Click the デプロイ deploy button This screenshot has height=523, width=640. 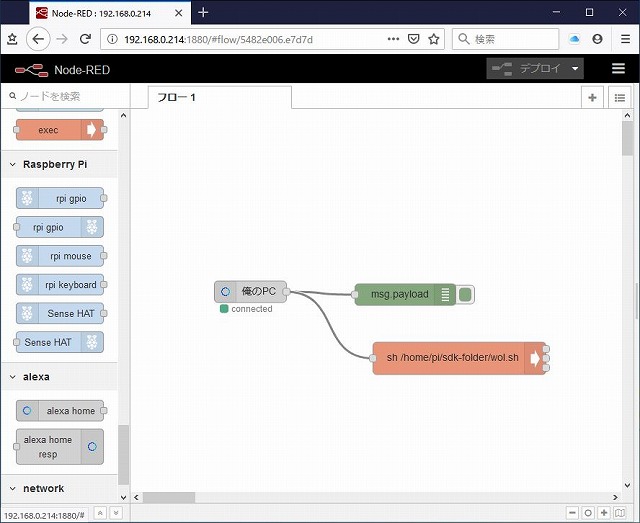tap(527, 69)
